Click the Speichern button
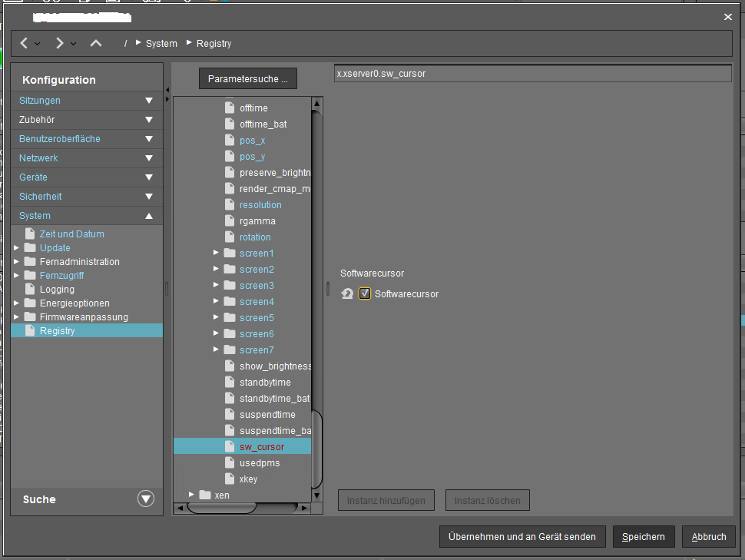Screen dimensions: 745x560 (644, 537)
